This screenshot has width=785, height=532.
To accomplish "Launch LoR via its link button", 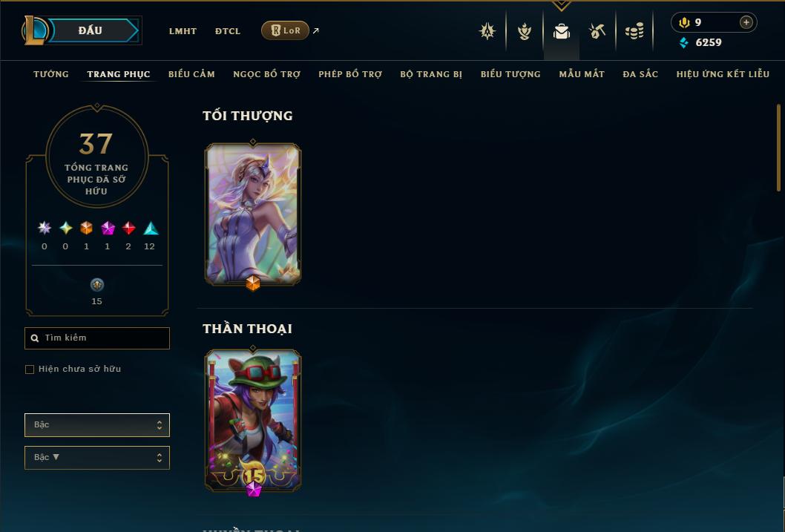I will tap(285, 30).
